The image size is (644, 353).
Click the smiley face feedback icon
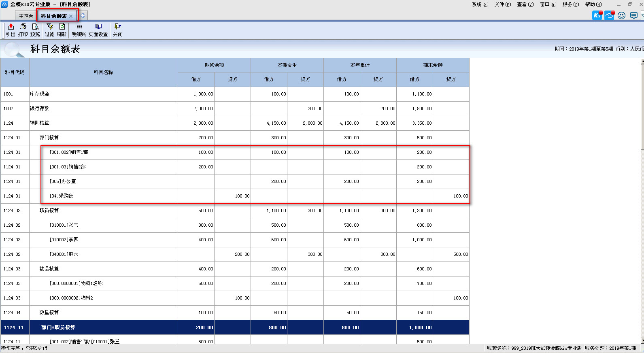click(x=622, y=15)
